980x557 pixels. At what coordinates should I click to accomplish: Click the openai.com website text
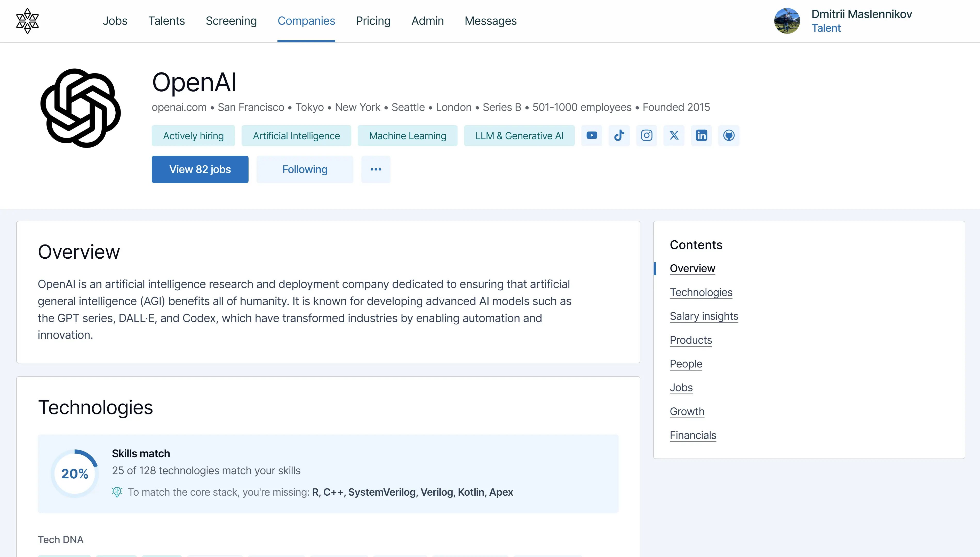pos(179,107)
